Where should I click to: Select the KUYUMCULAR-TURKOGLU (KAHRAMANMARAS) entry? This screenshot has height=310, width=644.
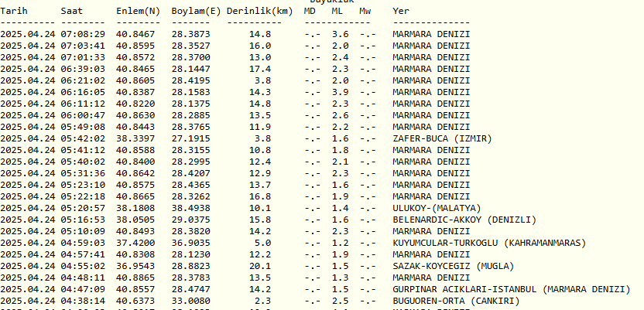coord(488,243)
